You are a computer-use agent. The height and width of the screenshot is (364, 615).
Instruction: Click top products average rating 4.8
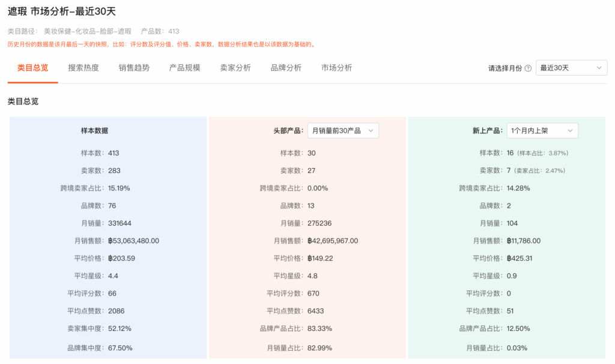[312, 276]
